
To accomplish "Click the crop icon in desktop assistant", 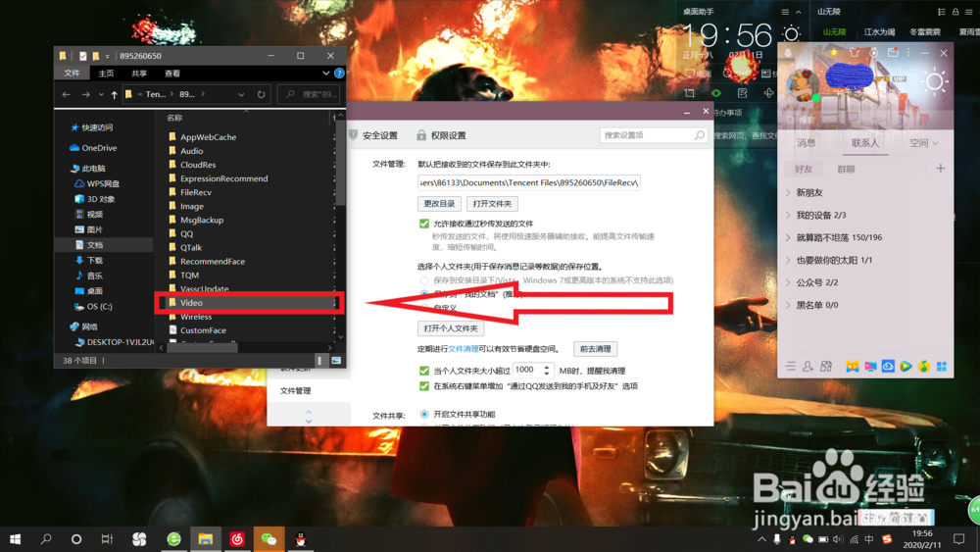I will [x=689, y=93].
